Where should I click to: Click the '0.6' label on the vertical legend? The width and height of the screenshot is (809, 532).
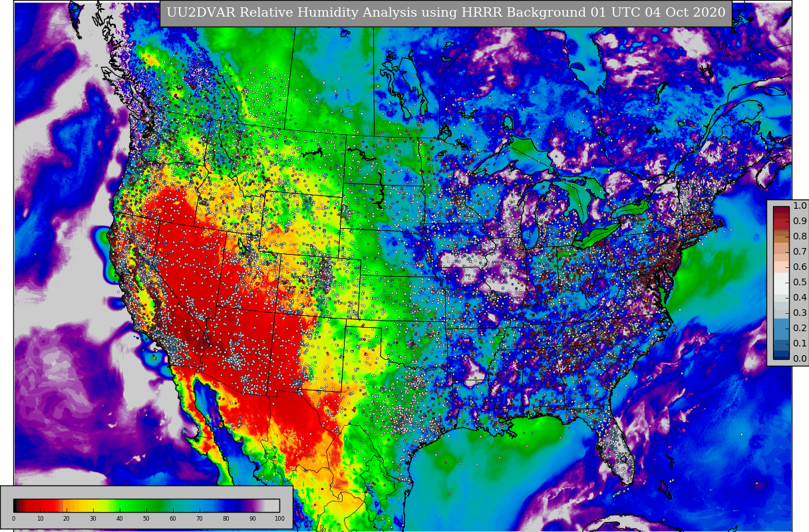(800, 267)
